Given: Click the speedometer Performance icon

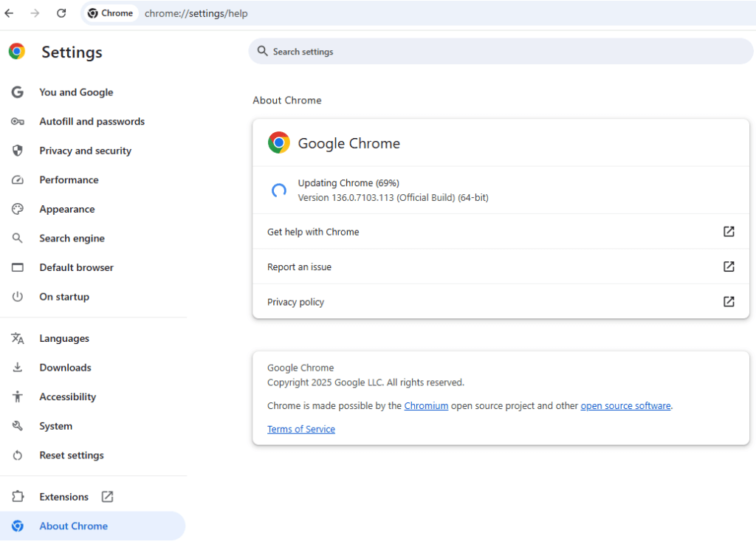Looking at the screenshot, I should pos(18,180).
